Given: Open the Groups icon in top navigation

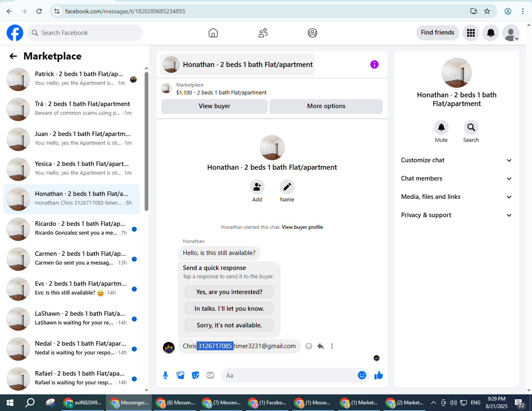Looking at the screenshot, I should coord(313,33).
